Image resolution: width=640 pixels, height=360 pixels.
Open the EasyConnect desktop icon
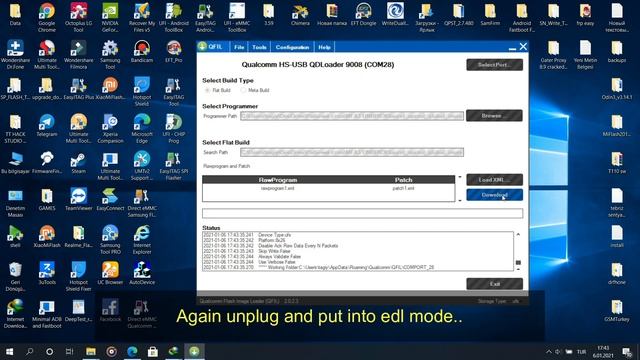click(110, 200)
